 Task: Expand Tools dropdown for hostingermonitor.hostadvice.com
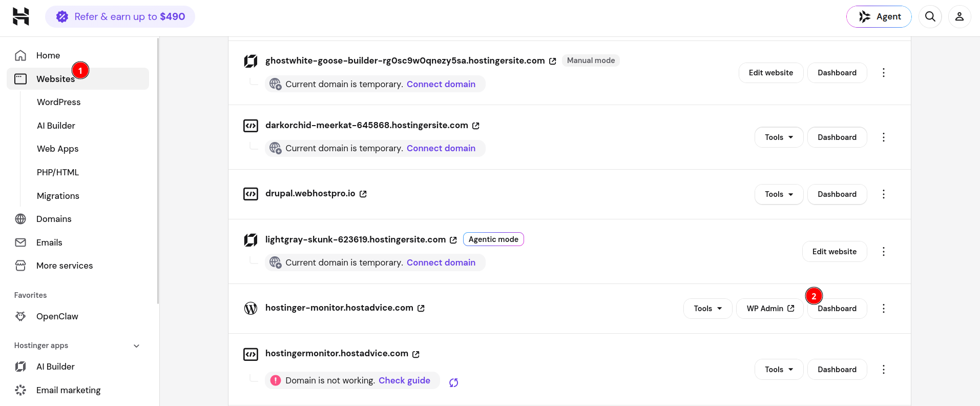tap(779, 370)
